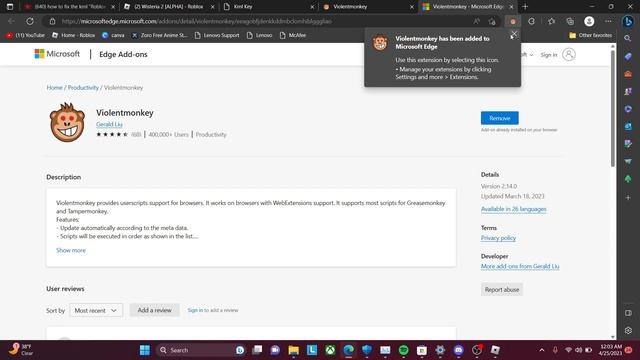Open Xbox app from the taskbar

(330, 350)
